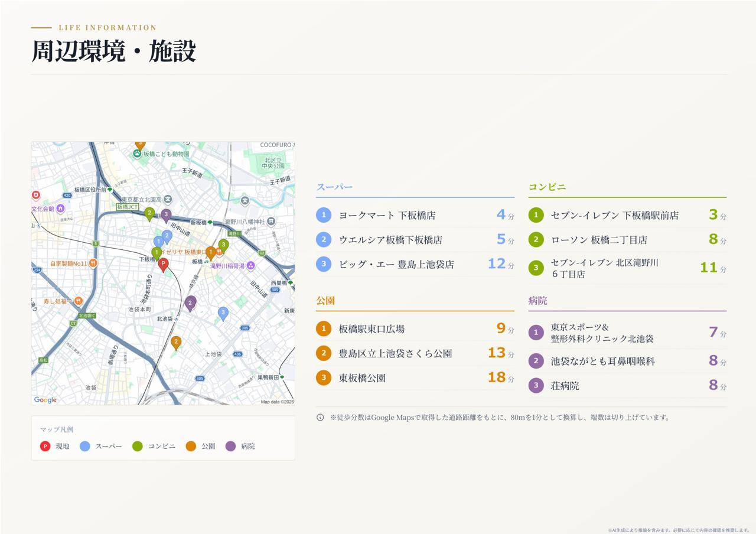Select the 池袋ながとも耳鼻咽喉科 entry
This screenshot has height=534, width=756.
[x=627, y=361]
